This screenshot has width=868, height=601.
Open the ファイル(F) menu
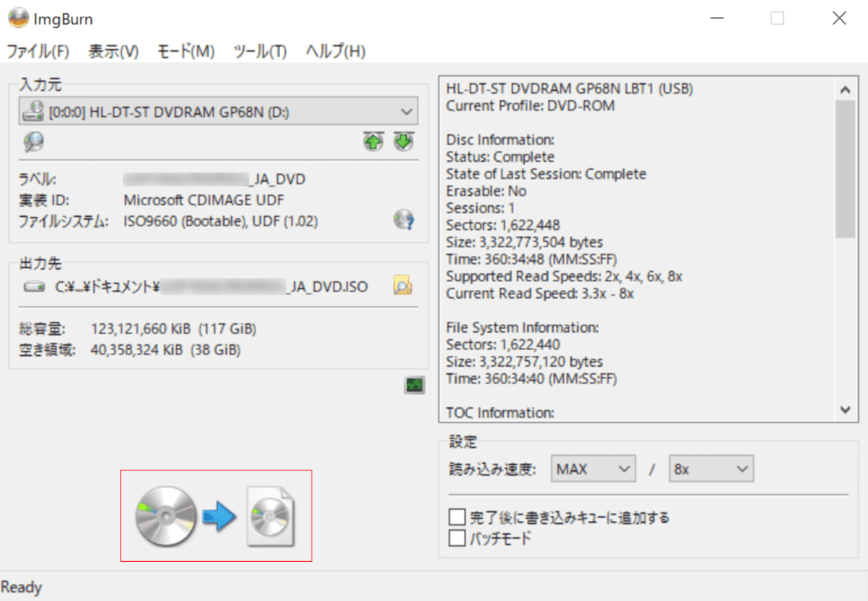pos(38,52)
